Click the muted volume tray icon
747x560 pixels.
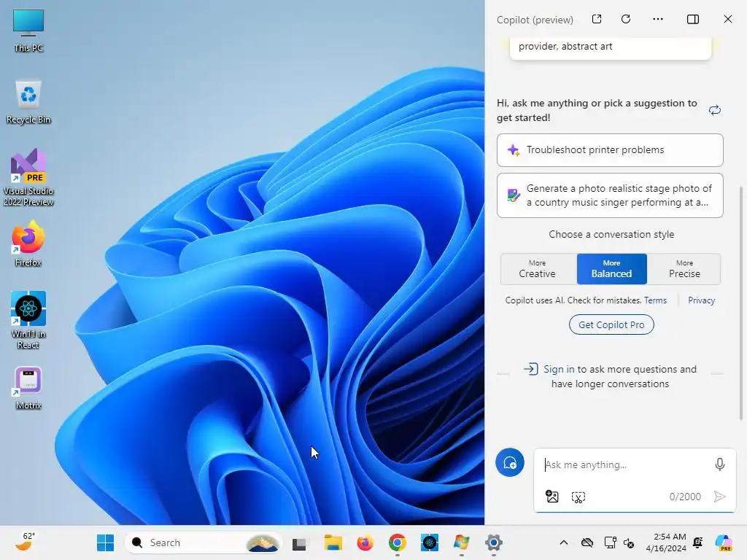click(x=629, y=542)
